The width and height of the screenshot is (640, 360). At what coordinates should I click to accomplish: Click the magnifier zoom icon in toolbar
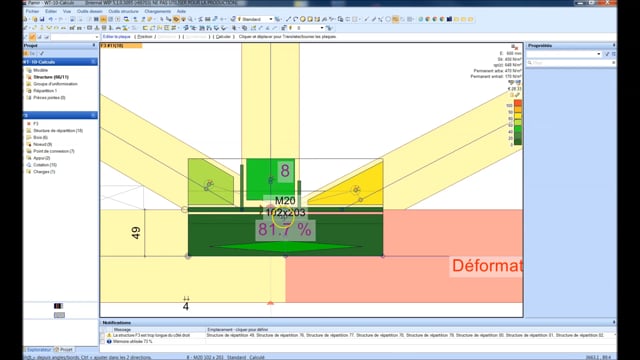point(191,19)
